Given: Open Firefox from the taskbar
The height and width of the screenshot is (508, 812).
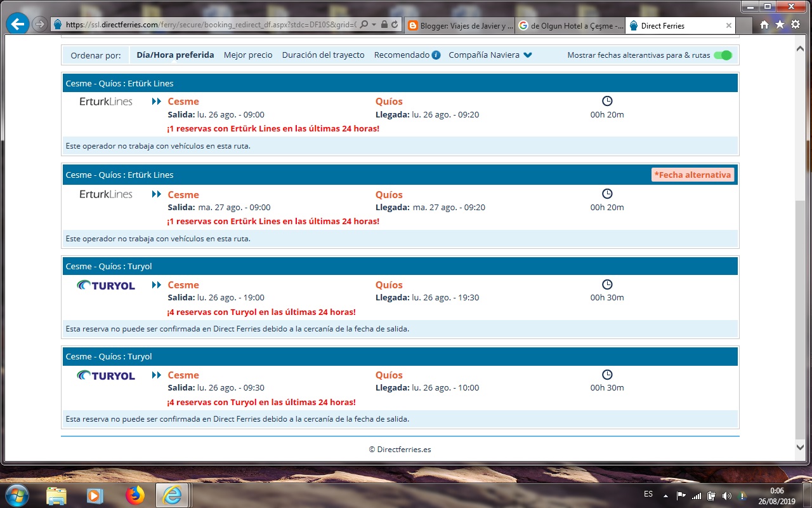Looking at the screenshot, I should pyautogui.click(x=134, y=495).
